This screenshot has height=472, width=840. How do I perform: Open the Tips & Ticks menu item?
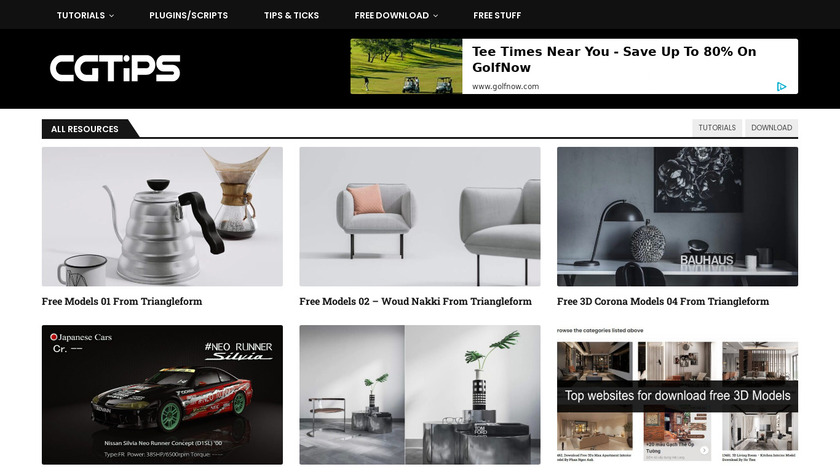click(291, 15)
